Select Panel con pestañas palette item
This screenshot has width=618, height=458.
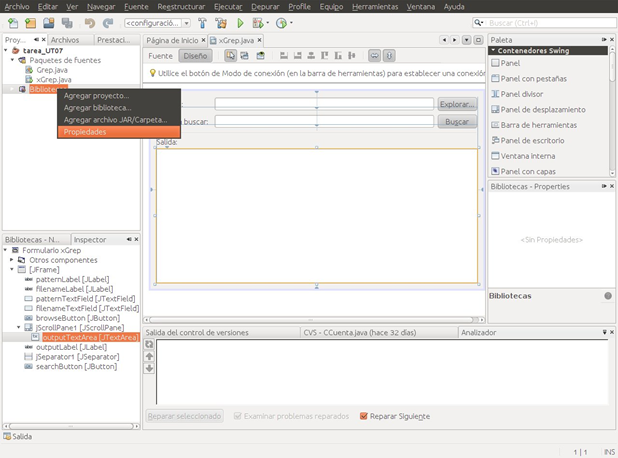click(x=529, y=79)
